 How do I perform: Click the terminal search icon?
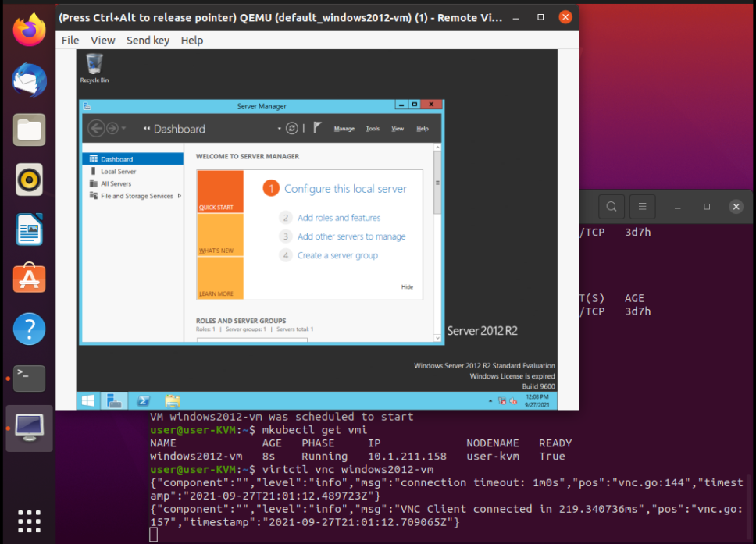pyautogui.click(x=612, y=207)
